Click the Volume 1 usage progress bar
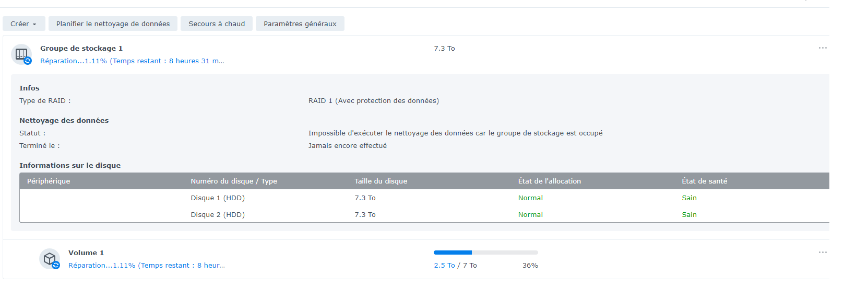The image size is (868, 298). pyautogui.click(x=485, y=253)
